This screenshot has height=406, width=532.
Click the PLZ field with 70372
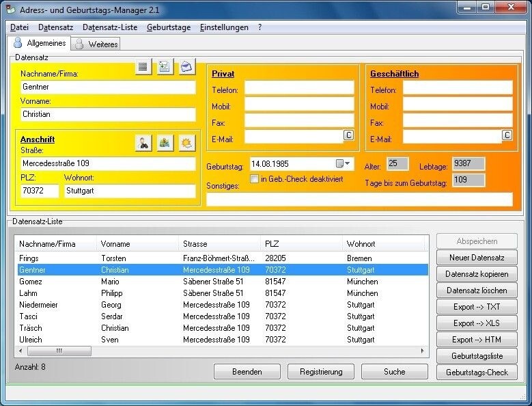click(x=40, y=191)
